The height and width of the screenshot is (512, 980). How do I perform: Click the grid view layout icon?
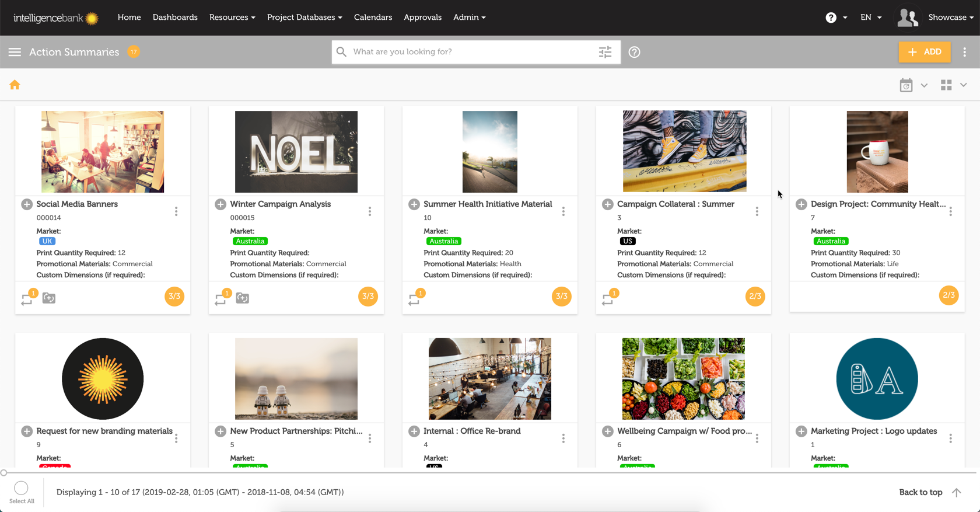946,85
